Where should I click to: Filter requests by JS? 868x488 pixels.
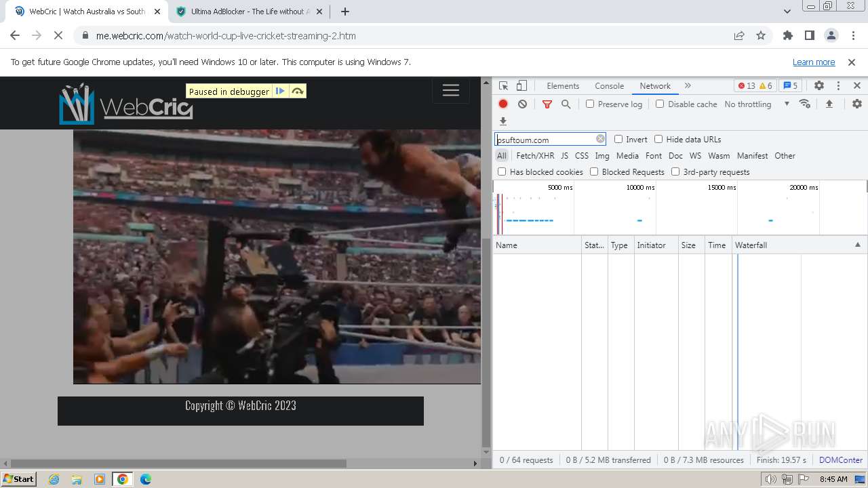click(x=564, y=155)
